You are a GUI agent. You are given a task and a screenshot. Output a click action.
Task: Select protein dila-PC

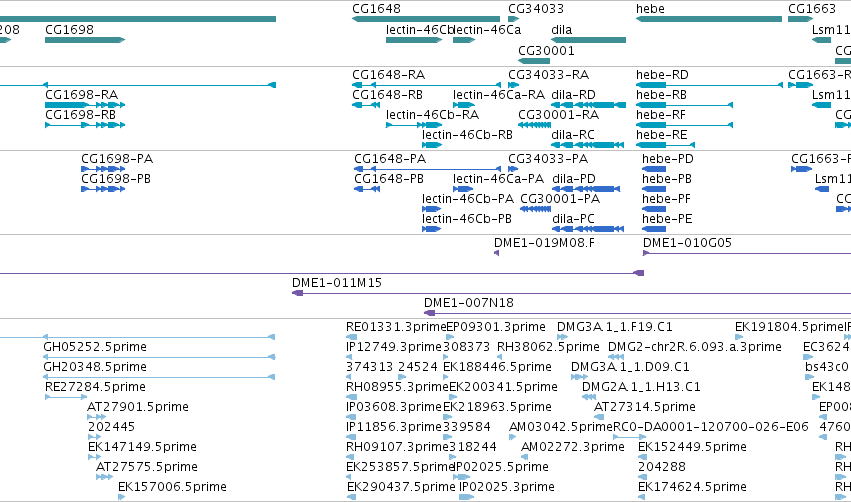point(588,229)
